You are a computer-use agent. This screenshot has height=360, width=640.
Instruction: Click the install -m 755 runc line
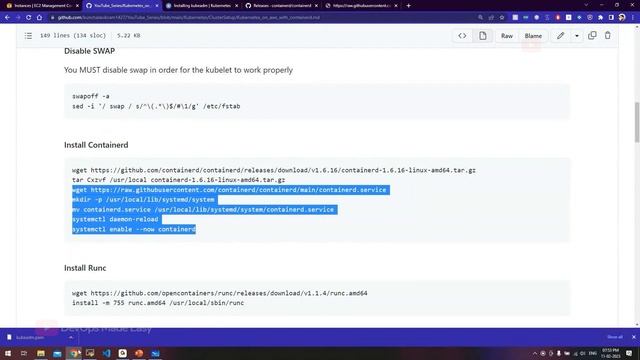coord(158,303)
